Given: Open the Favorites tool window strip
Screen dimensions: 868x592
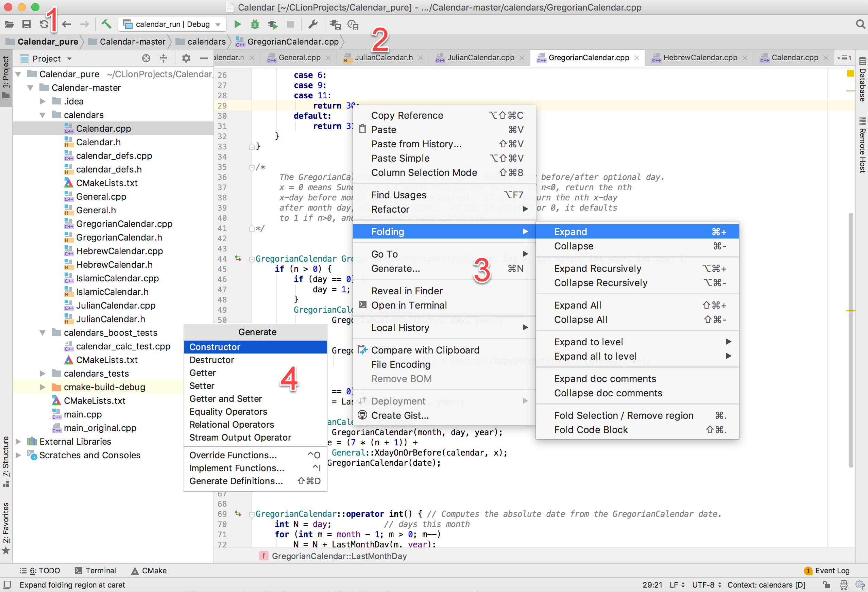Looking at the screenshot, I should [x=5, y=528].
